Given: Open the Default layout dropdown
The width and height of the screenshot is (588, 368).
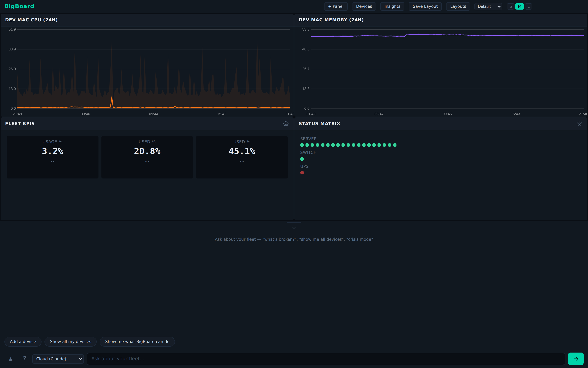Looking at the screenshot, I should (x=488, y=6).
